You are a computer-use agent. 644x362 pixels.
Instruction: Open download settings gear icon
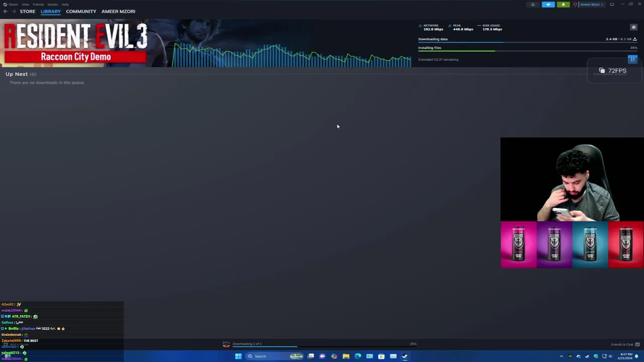633,27
